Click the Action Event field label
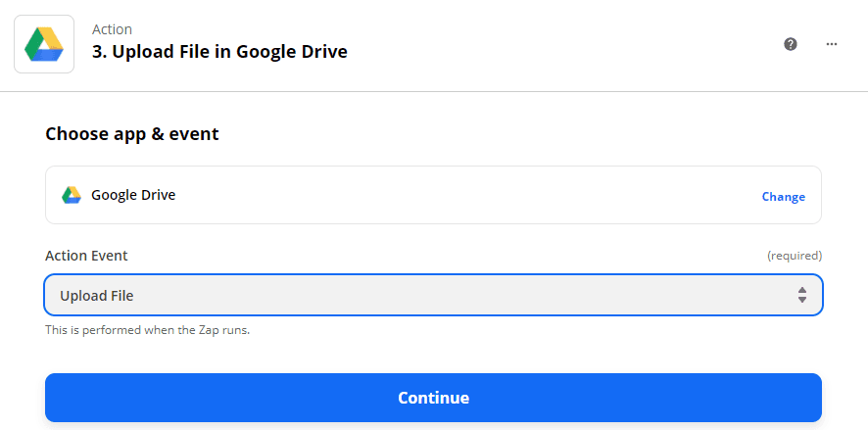The width and height of the screenshot is (868, 430). pos(86,256)
